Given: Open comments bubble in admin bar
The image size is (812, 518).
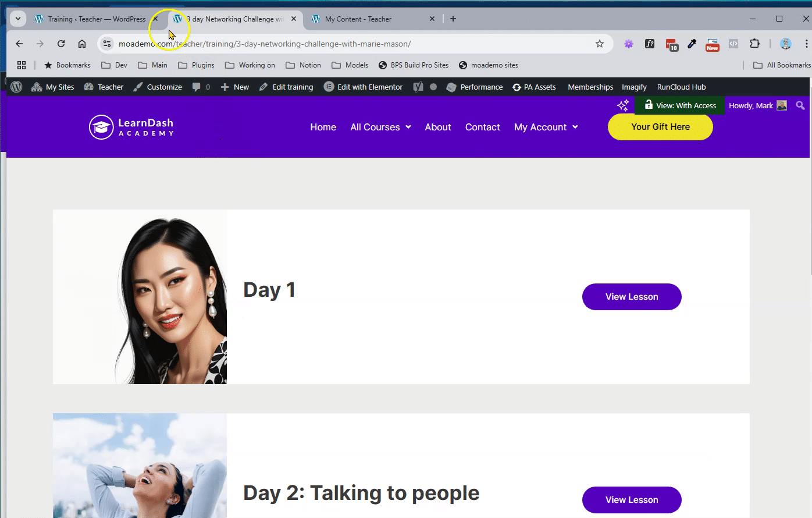Looking at the screenshot, I should pos(201,87).
